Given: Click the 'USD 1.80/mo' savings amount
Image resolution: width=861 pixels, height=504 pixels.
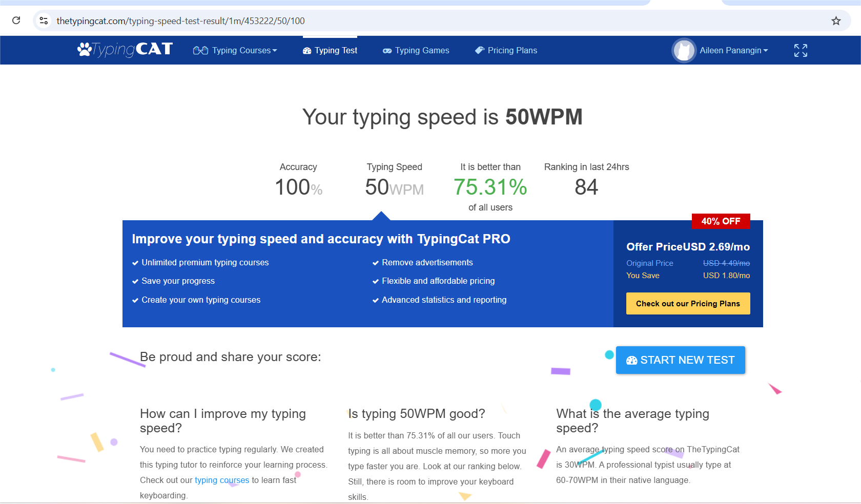Looking at the screenshot, I should [726, 276].
